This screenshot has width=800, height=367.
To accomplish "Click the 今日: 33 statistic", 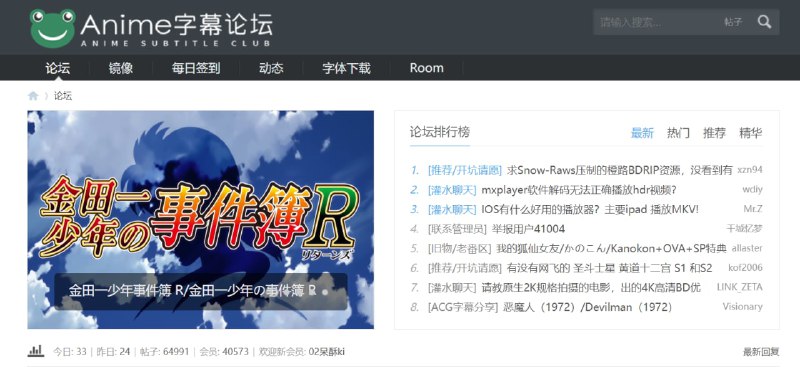I will [70, 352].
